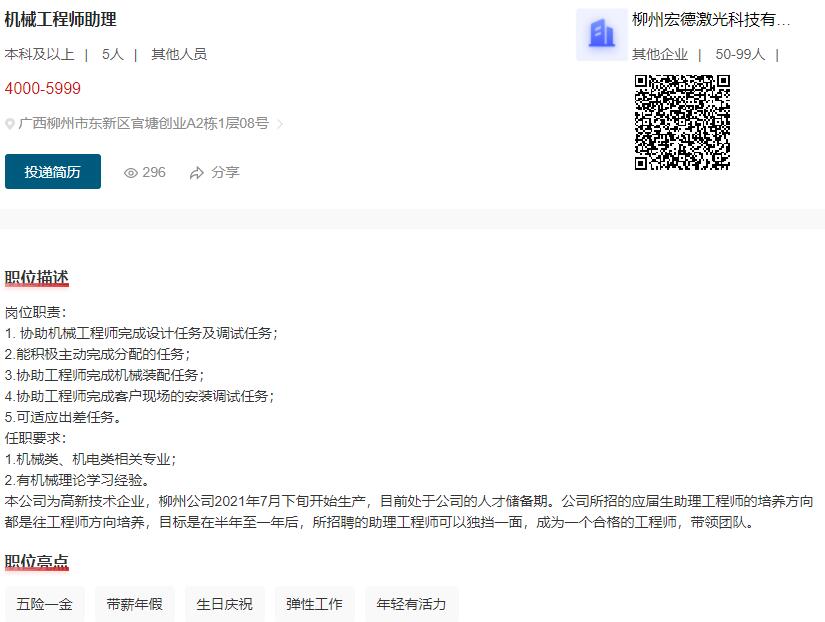Click the job title 机械工程师助理
The width and height of the screenshot is (825, 622).
tap(61, 19)
